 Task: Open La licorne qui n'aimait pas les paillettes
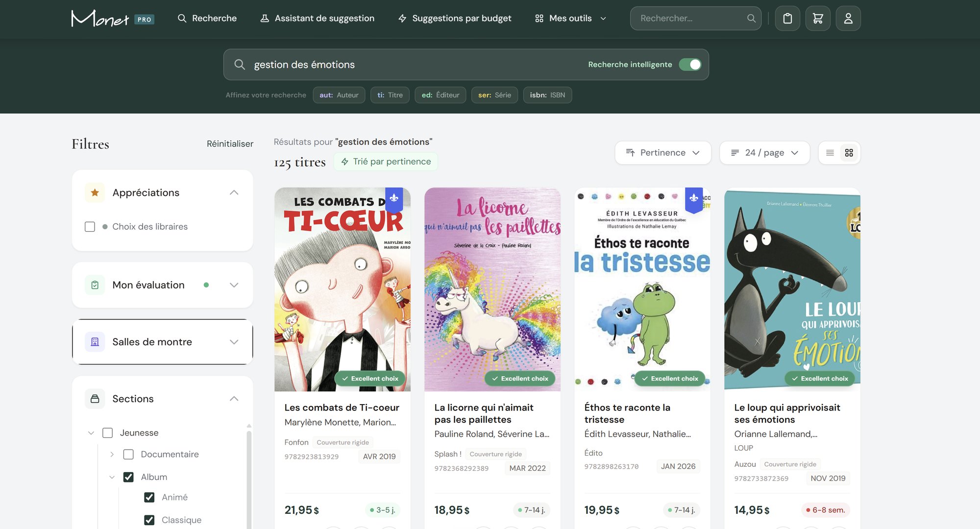click(484, 413)
